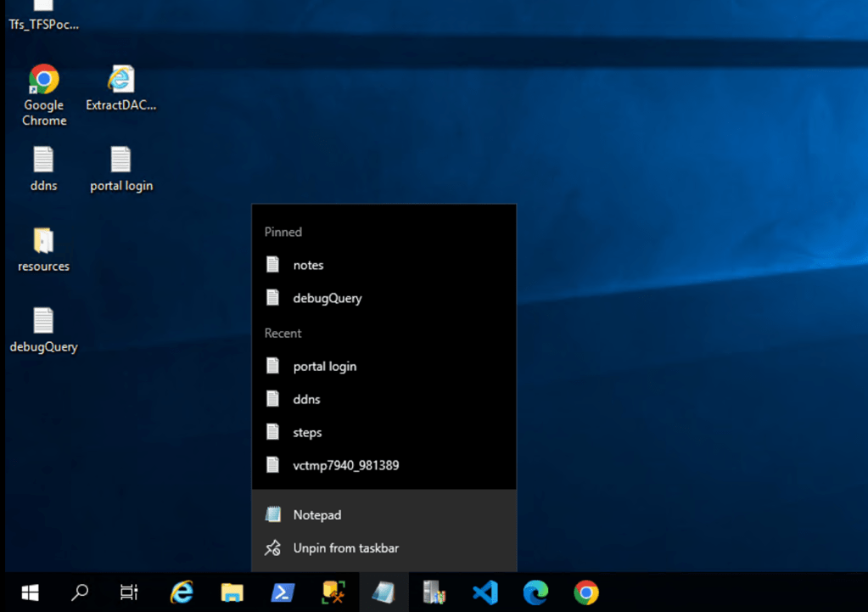868x612 pixels.
Task: Open recent vctmp7940_981389 file
Action: [384, 465]
